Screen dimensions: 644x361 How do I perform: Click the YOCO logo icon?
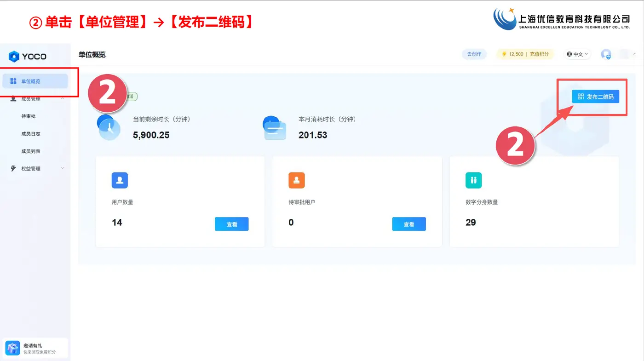[14, 57]
